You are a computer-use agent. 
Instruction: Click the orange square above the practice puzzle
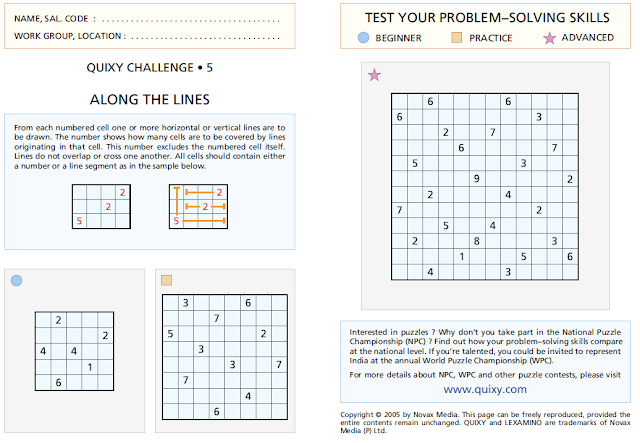point(167,280)
